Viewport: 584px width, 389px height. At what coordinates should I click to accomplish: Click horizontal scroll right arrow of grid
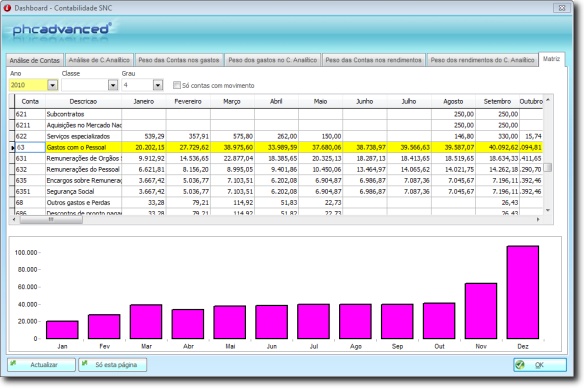click(x=538, y=219)
